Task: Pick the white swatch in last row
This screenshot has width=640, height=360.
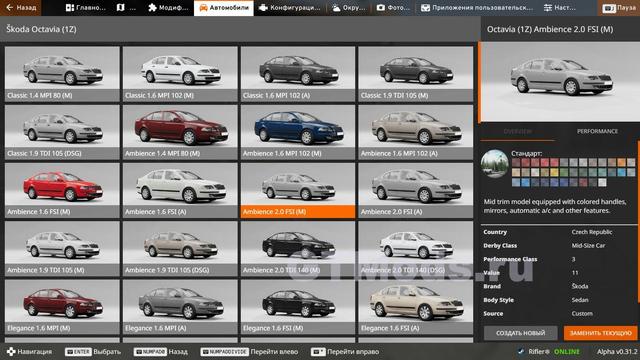Action: click(602, 182)
